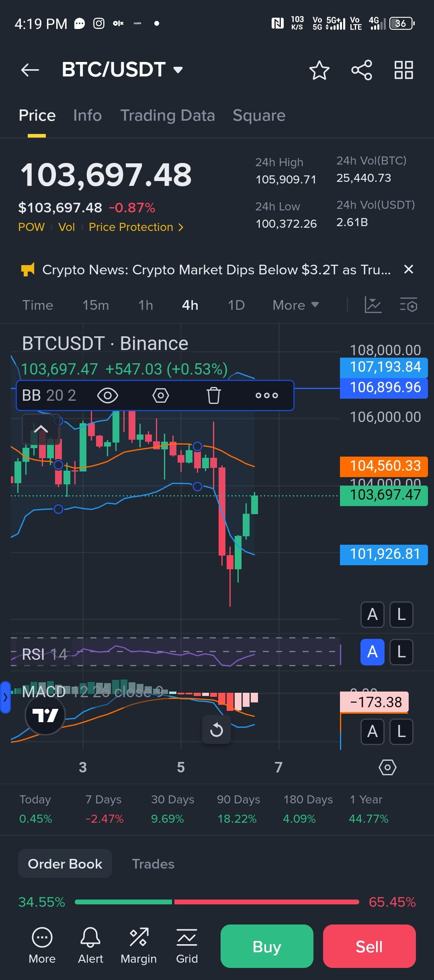Tap the green Buy button
Image resolution: width=434 pixels, height=980 pixels.
(267, 946)
